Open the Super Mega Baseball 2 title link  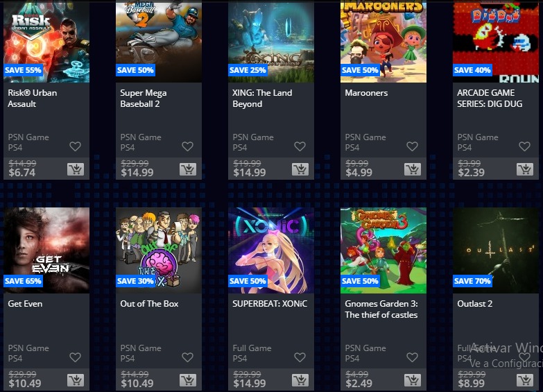point(144,99)
